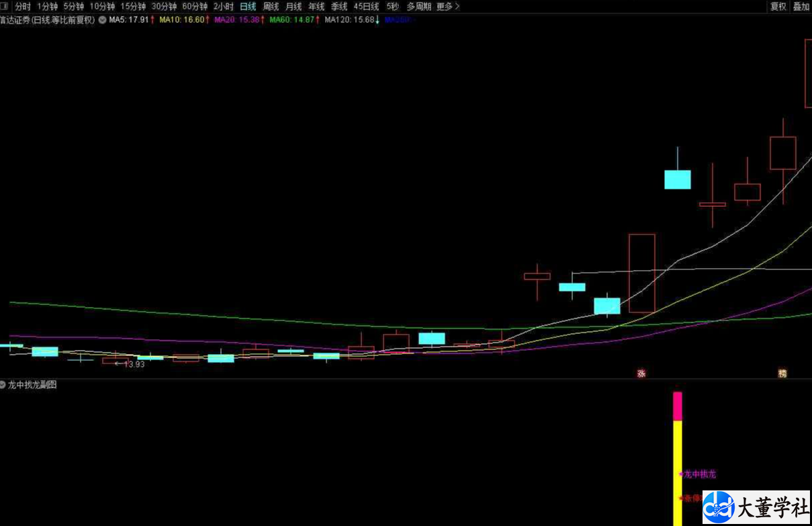Switch to the 周线 weekly tab
812x526 pixels.
[271, 7]
